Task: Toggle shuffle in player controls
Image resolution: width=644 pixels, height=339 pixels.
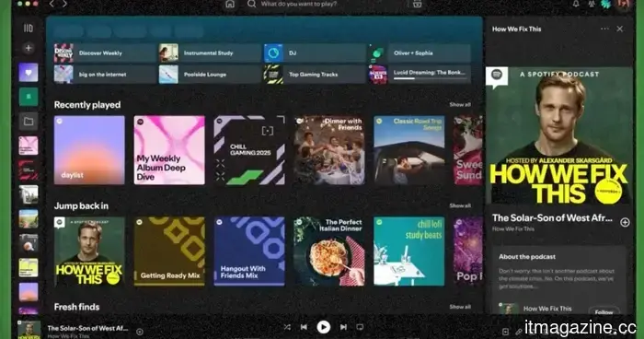Action: click(287, 327)
